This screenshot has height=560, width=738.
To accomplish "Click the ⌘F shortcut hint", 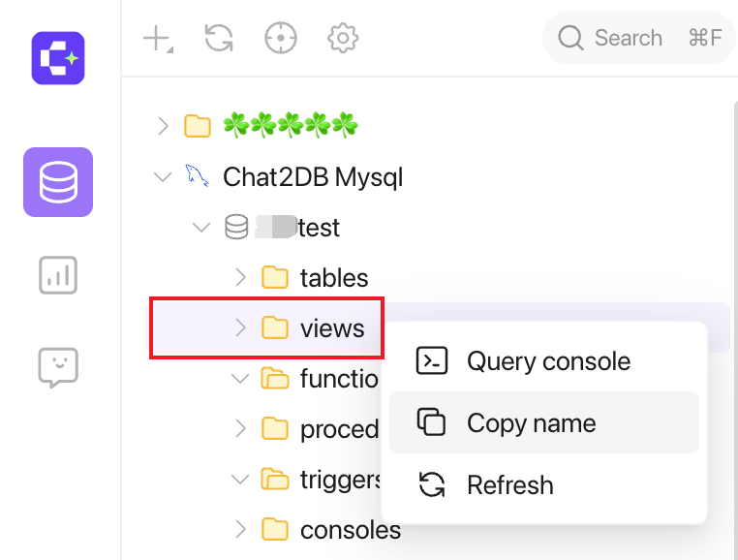I will coord(704,38).
